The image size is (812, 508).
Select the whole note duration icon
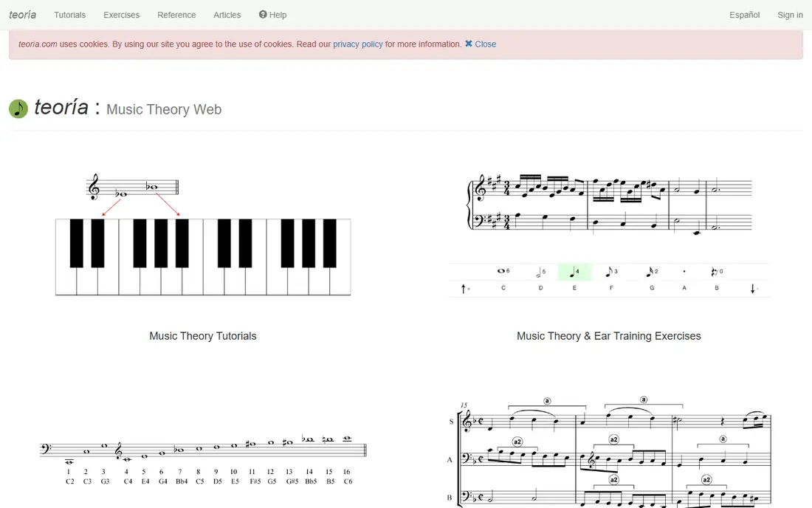pyautogui.click(x=503, y=271)
